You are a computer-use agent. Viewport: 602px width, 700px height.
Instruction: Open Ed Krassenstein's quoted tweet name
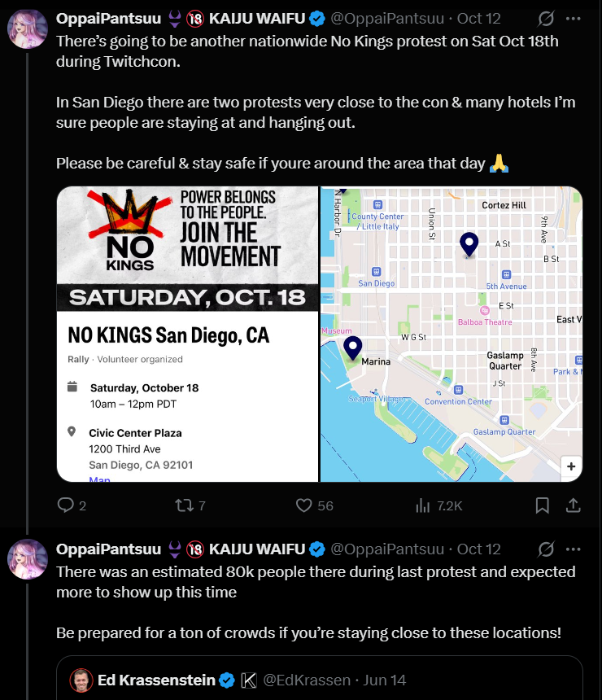[156, 680]
